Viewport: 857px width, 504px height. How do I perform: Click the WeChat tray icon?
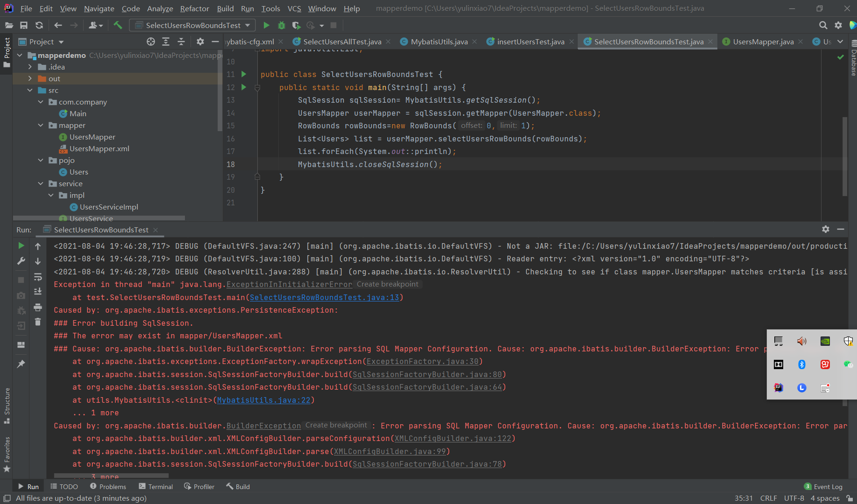point(848,364)
